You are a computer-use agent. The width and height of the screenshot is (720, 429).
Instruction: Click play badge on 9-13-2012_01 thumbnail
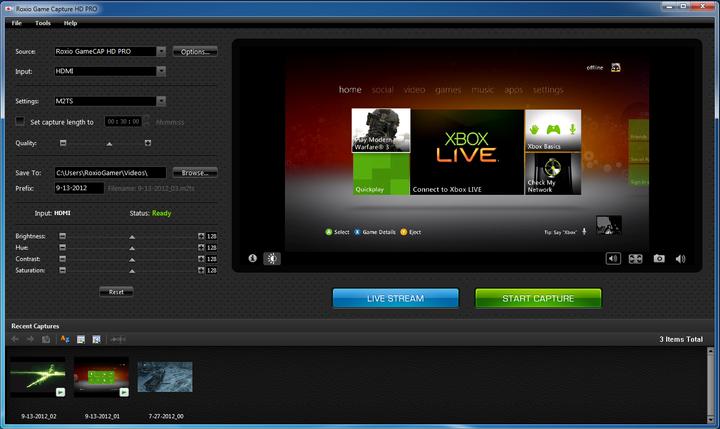[124, 392]
